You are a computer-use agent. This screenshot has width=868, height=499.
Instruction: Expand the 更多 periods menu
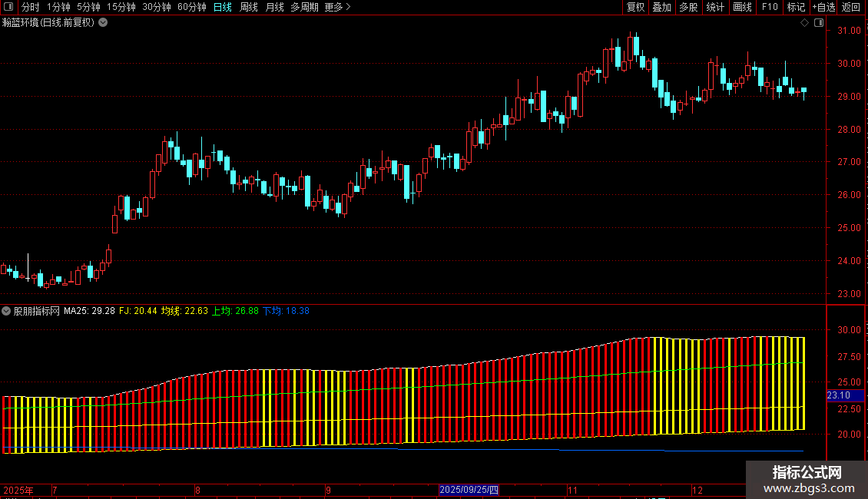(x=338, y=7)
